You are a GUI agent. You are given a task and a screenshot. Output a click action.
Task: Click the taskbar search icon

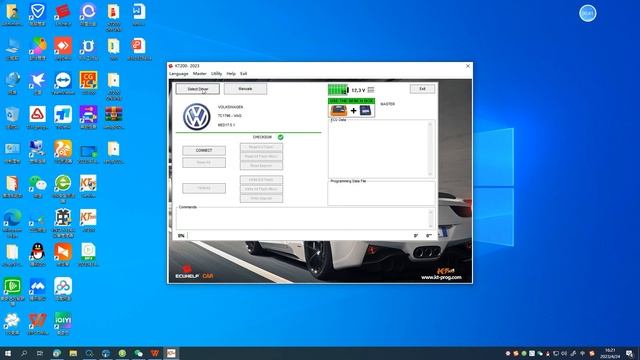pyautogui.click(x=24, y=353)
